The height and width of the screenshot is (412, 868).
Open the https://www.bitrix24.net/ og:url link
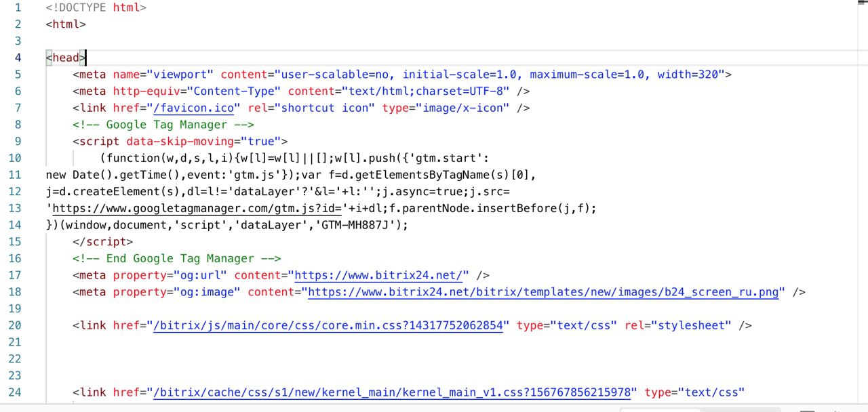click(x=381, y=275)
